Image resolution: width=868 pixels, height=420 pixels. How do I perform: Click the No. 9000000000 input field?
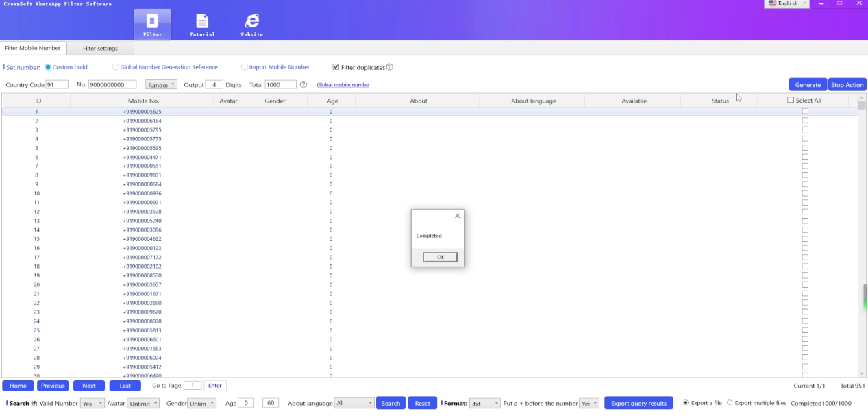click(114, 84)
